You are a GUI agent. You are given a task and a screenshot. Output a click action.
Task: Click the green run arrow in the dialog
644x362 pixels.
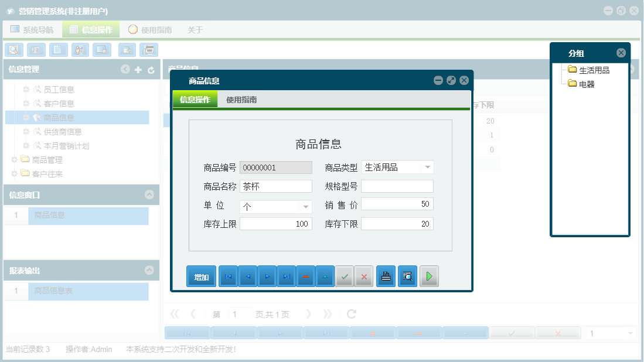point(429,276)
